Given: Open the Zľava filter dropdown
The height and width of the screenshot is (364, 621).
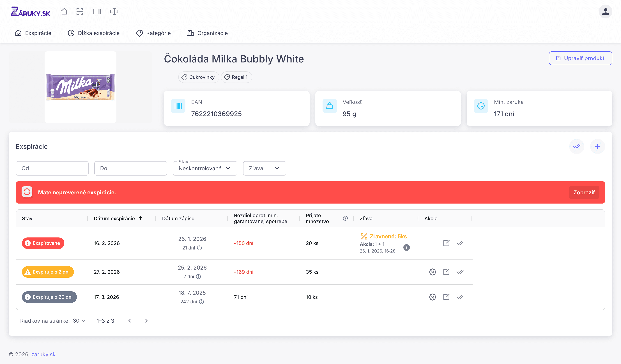Looking at the screenshot, I should point(264,168).
